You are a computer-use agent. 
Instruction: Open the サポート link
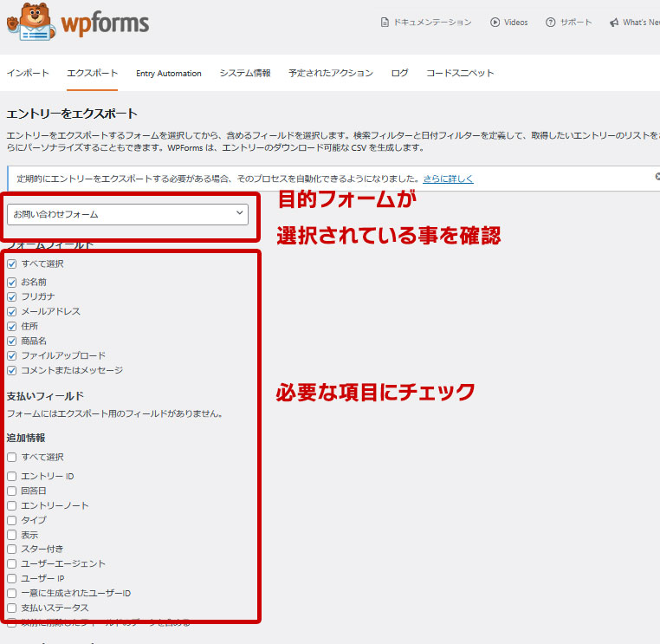coord(575,23)
